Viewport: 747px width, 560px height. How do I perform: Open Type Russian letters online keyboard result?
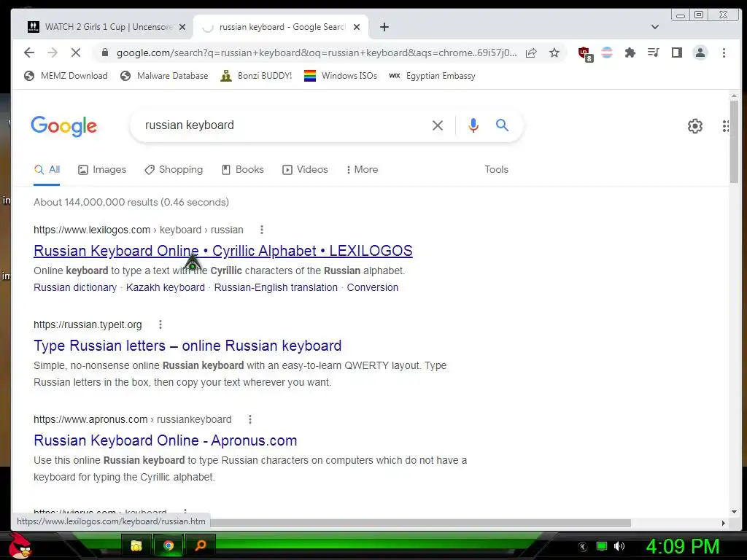(187, 345)
